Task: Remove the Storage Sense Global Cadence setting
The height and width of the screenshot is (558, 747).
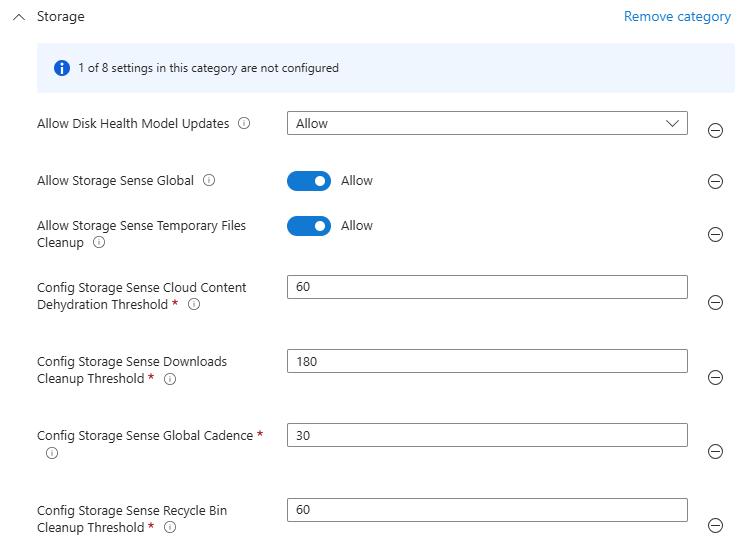Action: pos(715,451)
